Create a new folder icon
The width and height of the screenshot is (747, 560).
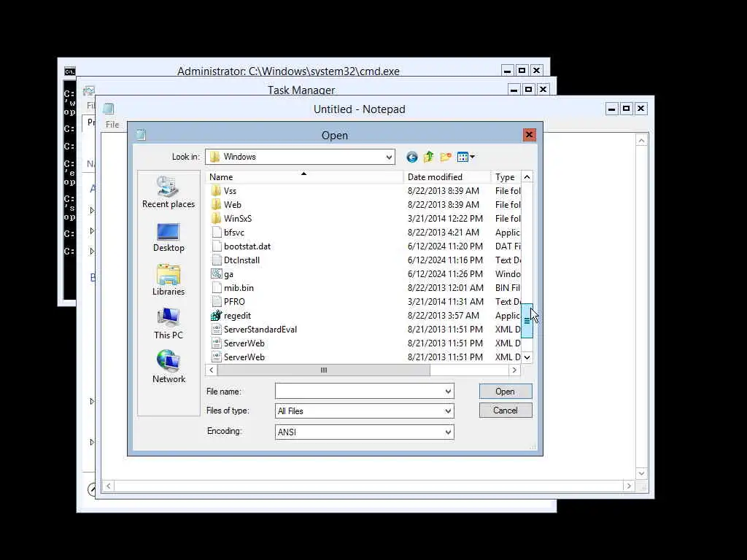click(446, 157)
